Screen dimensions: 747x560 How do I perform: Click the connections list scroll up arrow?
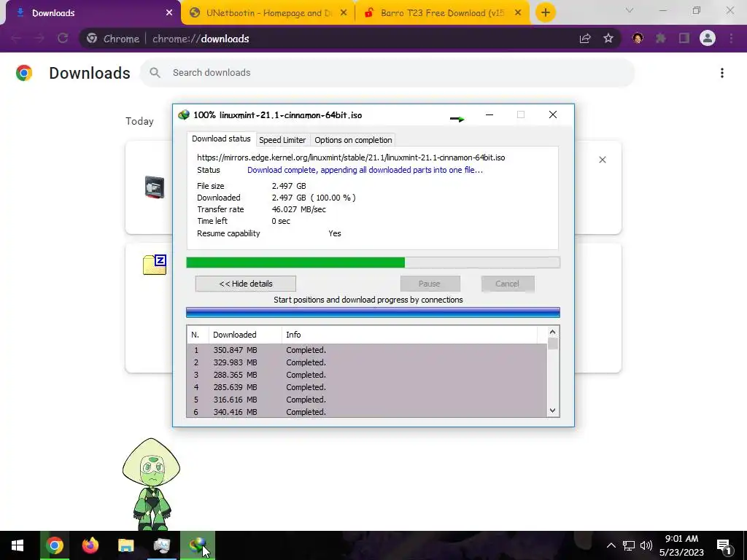(553, 332)
